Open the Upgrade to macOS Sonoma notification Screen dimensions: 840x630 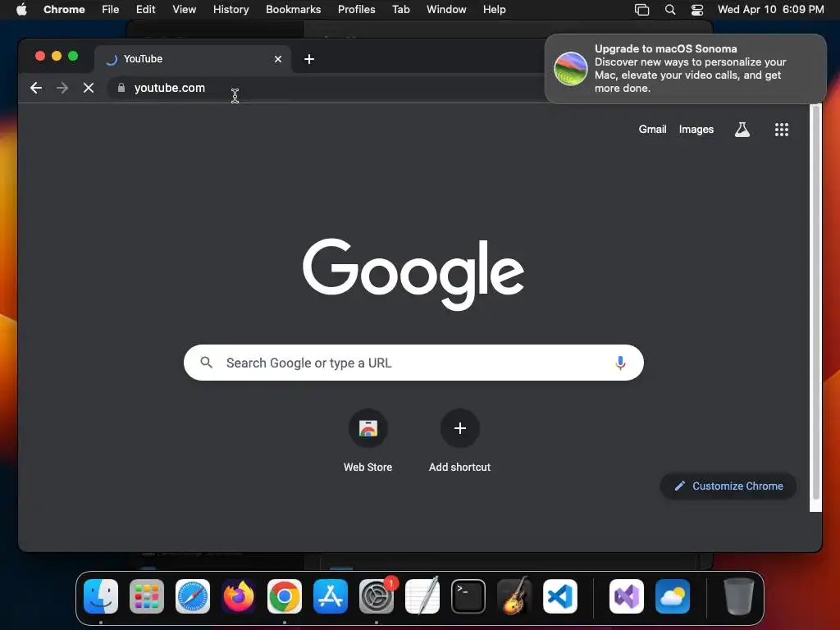pyautogui.click(x=685, y=69)
